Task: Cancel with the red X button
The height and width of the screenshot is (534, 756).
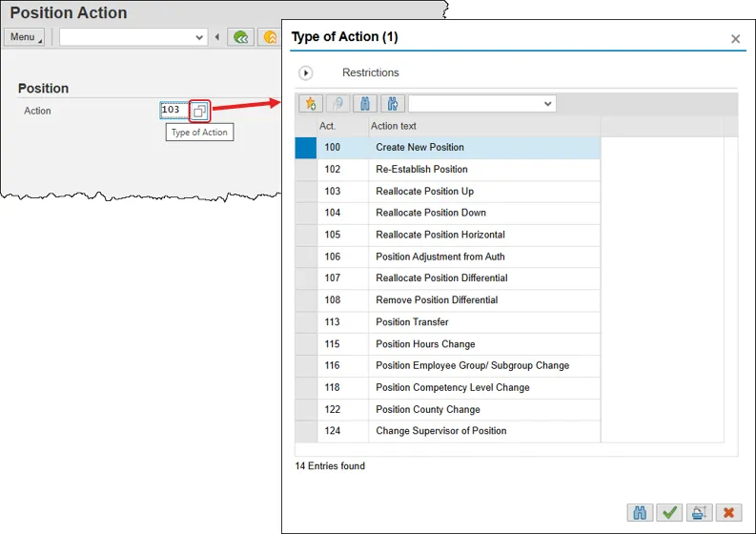Action: [729, 512]
